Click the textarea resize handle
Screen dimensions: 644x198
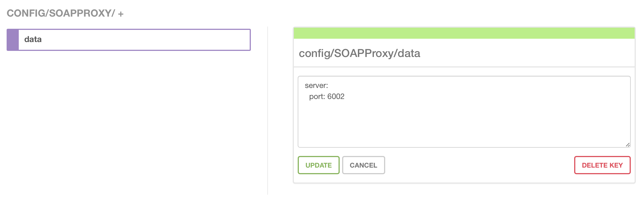[627, 144]
